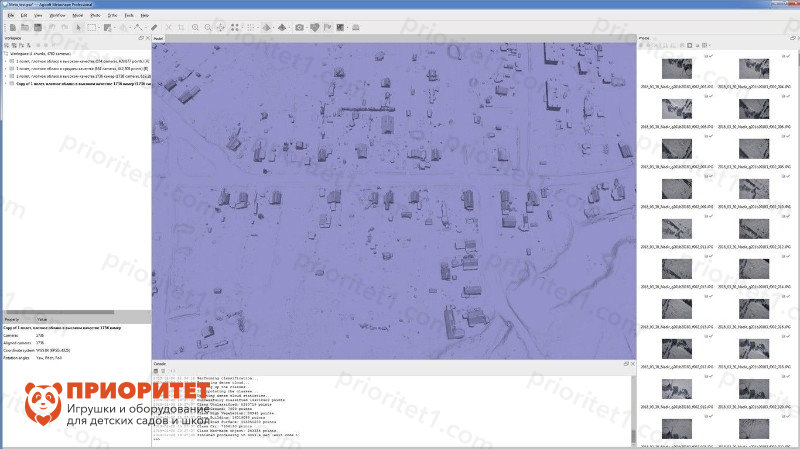Select the Rectangle selection tool
800x449 pixels.
91,28
